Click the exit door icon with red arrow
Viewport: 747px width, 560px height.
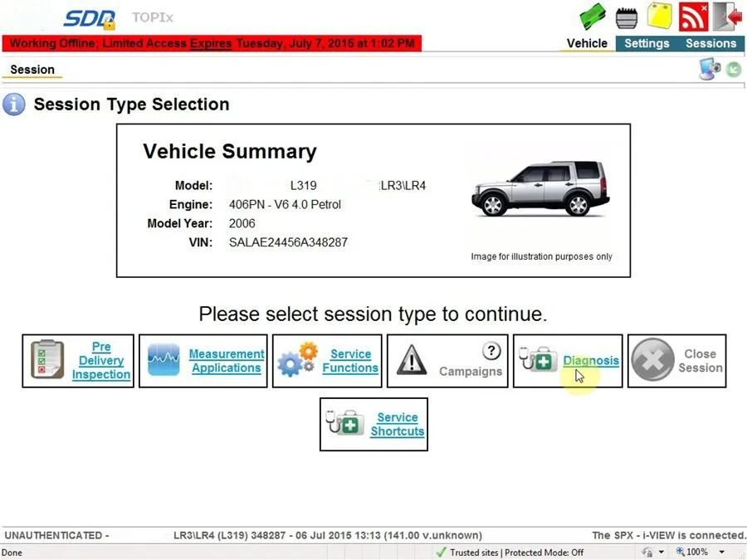[728, 17]
